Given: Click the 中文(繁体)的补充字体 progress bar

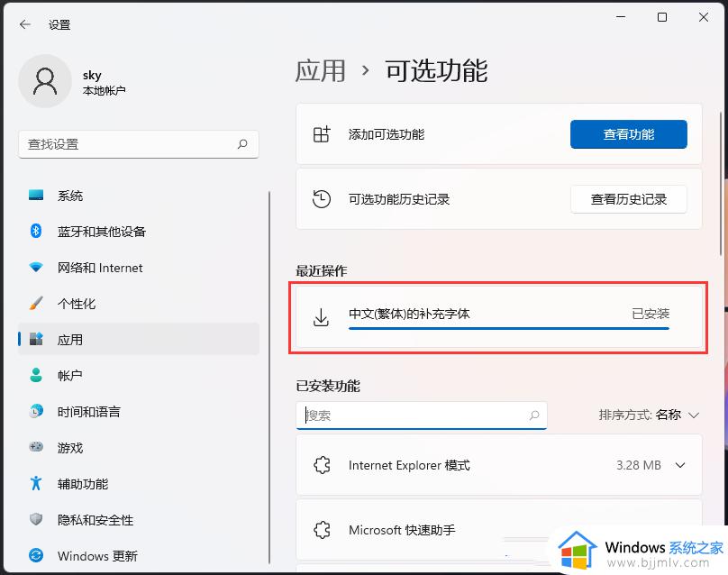Looking at the screenshot, I should (509, 328).
